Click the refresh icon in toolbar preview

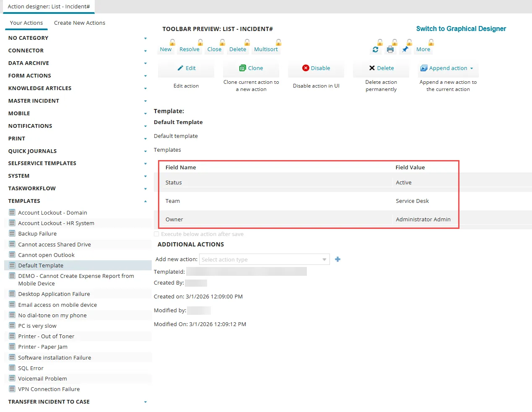pos(375,49)
